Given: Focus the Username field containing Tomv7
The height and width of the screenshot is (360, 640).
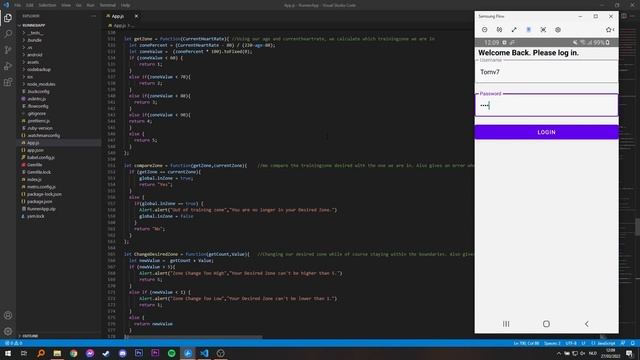Looking at the screenshot, I should tap(546, 72).
